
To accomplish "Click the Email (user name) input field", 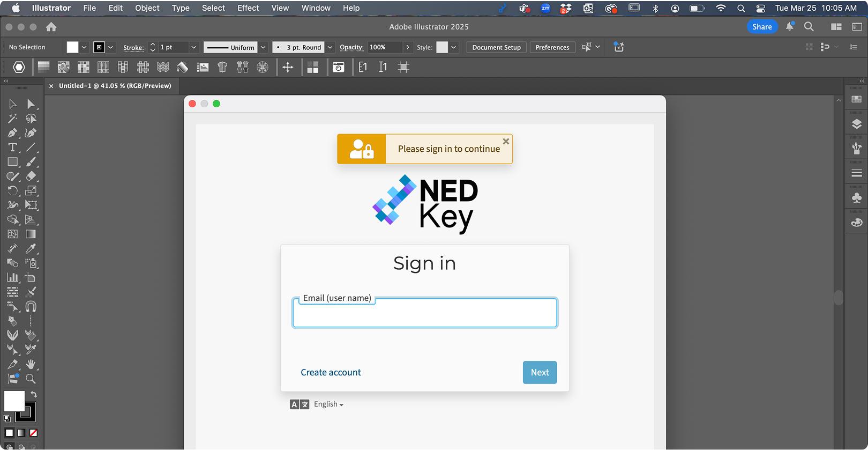I will tap(425, 313).
